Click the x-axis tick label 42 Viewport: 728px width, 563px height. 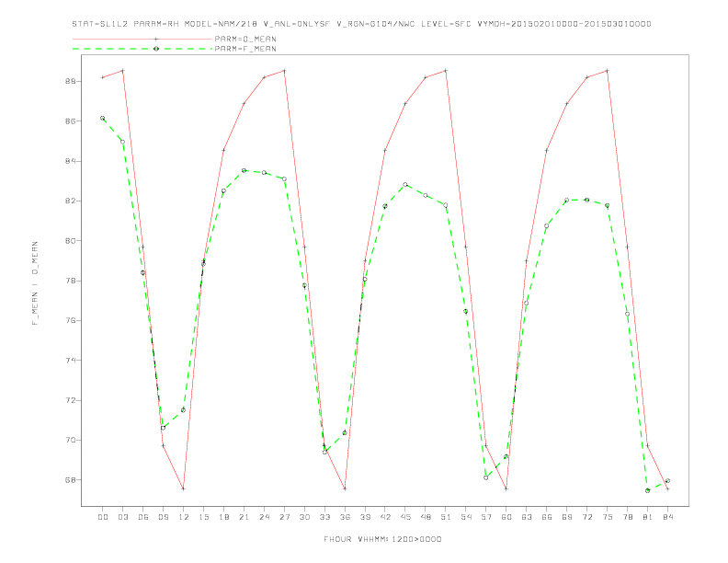[385, 517]
